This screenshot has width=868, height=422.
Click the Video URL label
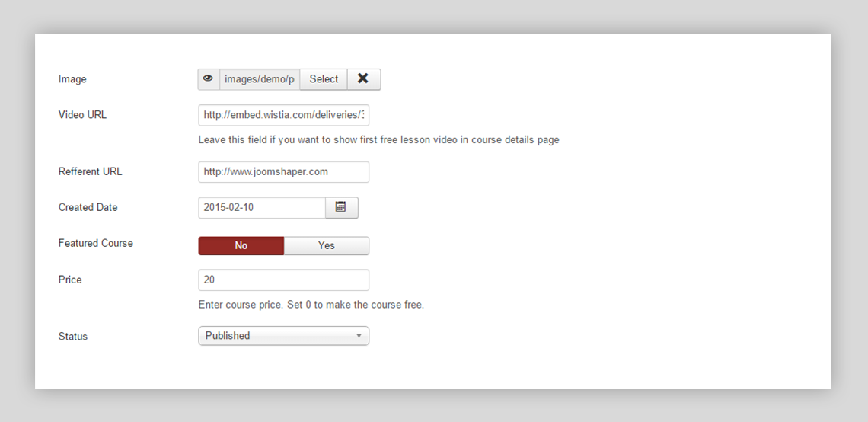coord(82,115)
